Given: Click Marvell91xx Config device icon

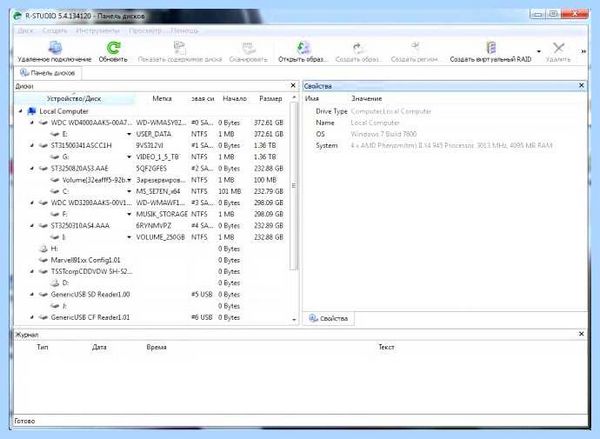Looking at the screenshot, I should (43, 260).
